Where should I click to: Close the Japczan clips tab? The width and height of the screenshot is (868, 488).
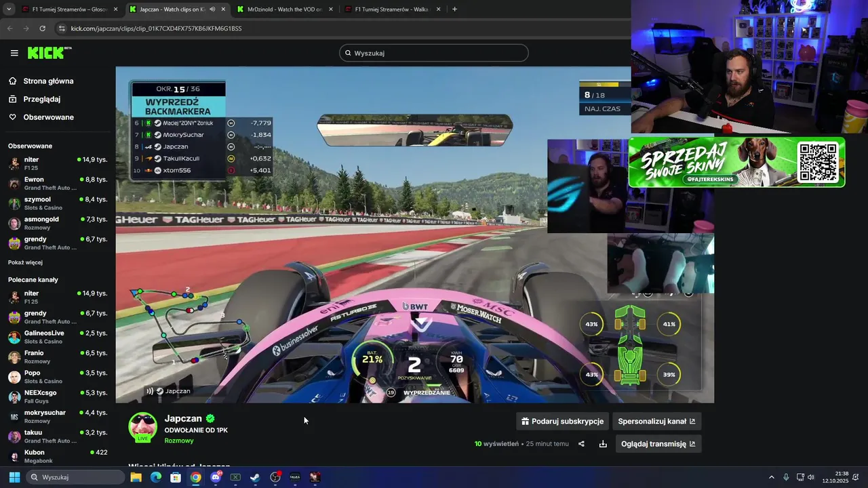click(x=222, y=9)
